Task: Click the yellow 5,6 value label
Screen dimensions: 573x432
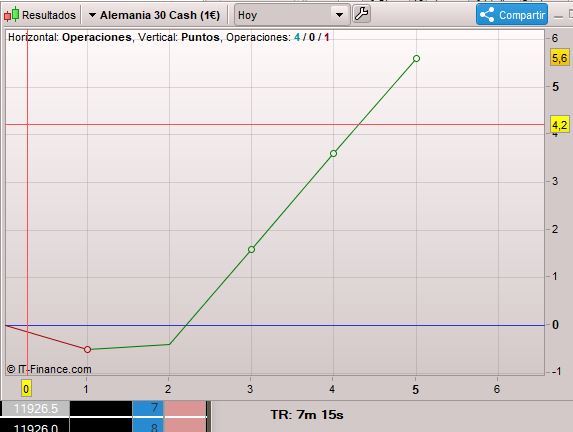Action: (559, 58)
